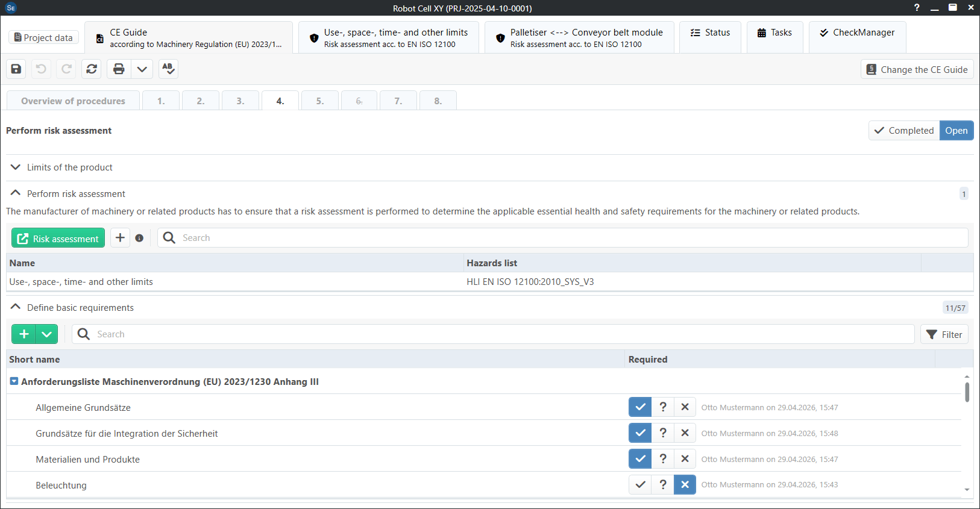Expand the Limits of the product section
Image resolution: width=980 pixels, height=509 pixels.
(16, 167)
